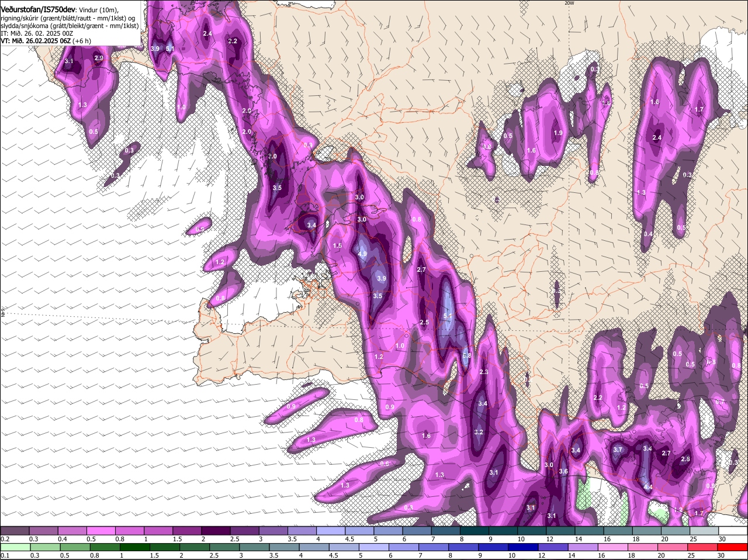Click the 'Vindur (10m)' text in header
748x560 pixels.
98,9
